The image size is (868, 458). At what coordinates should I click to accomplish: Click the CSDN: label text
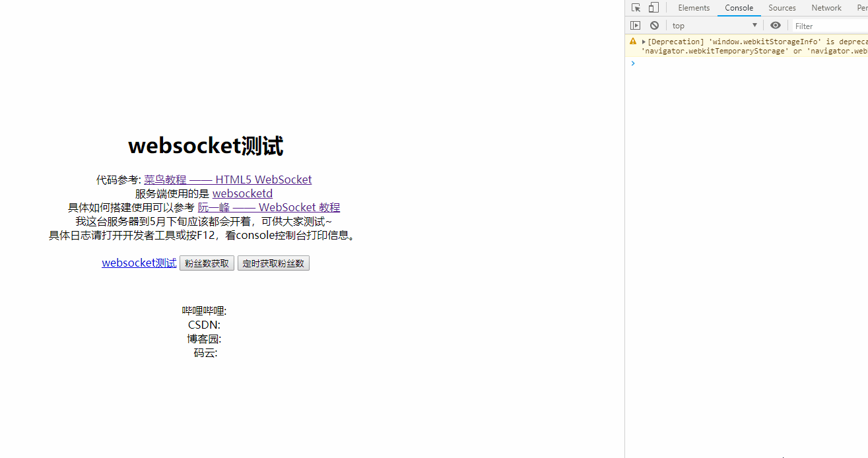tap(204, 325)
